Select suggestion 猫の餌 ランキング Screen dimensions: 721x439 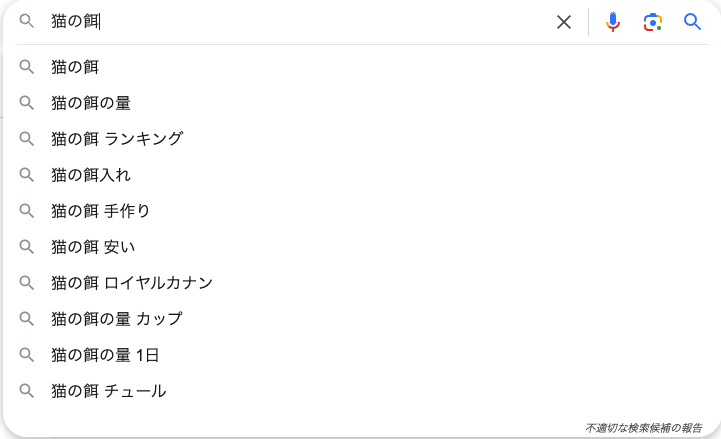(x=117, y=139)
